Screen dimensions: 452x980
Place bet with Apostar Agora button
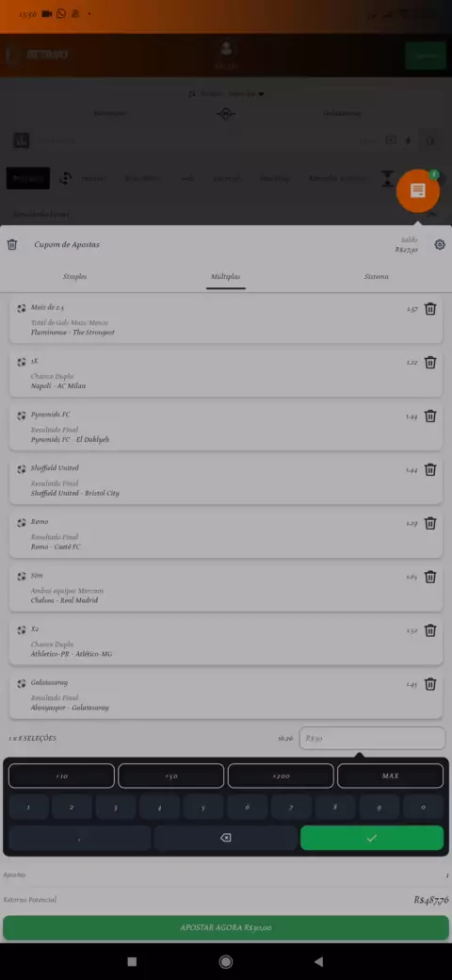tap(226, 928)
